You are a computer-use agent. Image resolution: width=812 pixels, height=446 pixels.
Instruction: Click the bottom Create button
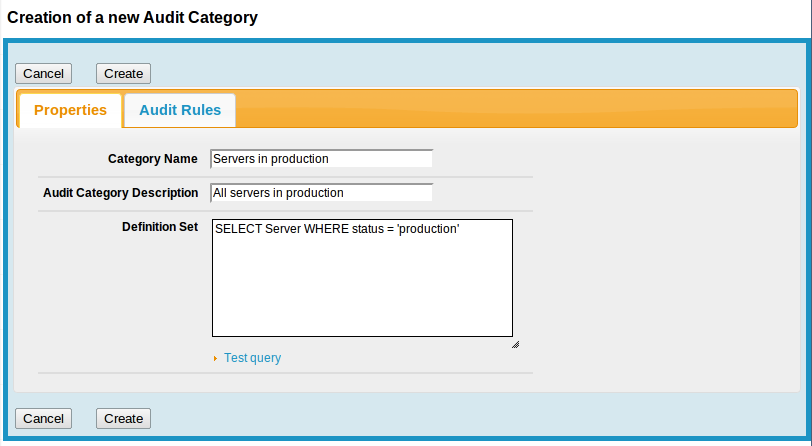point(123,418)
